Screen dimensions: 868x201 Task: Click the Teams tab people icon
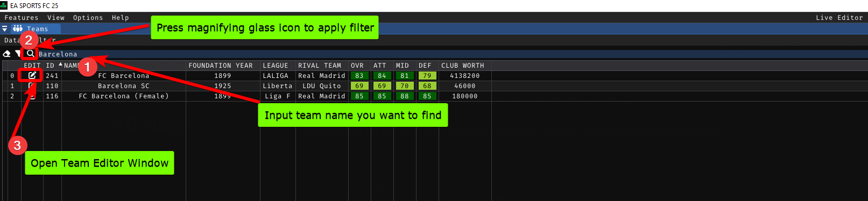click(x=18, y=29)
